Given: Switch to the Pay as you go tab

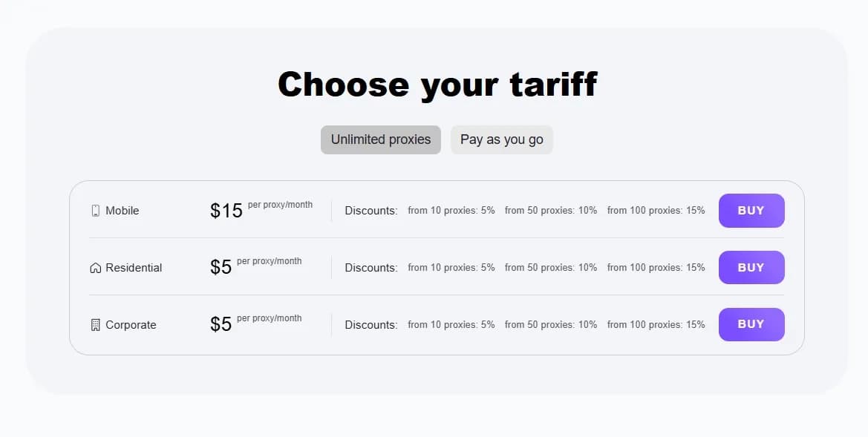Looking at the screenshot, I should [501, 139].
